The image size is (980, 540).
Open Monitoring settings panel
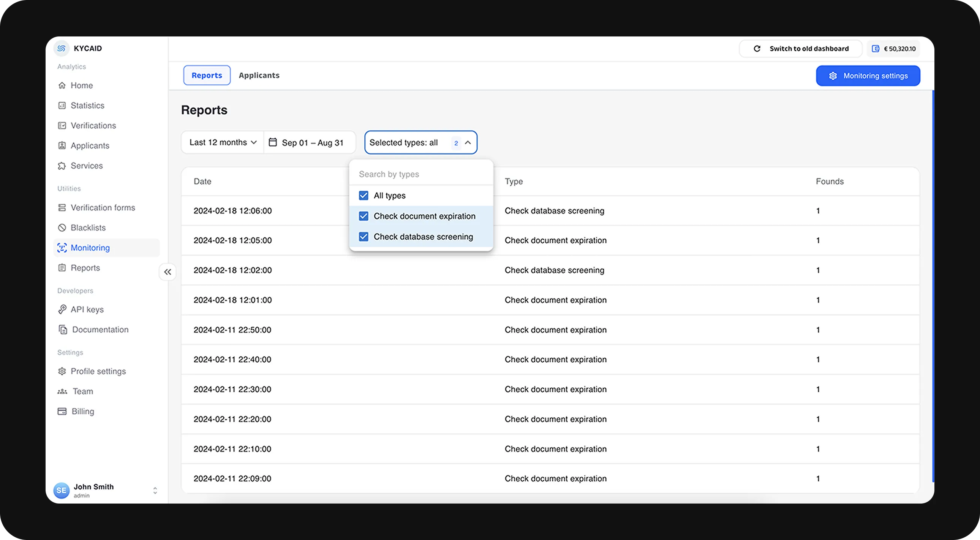868,75
